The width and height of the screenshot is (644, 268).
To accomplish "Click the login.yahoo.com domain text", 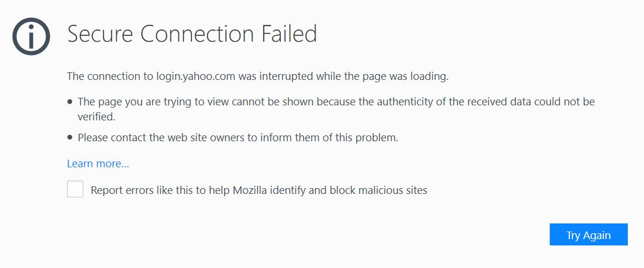I will tap(195, 76).
